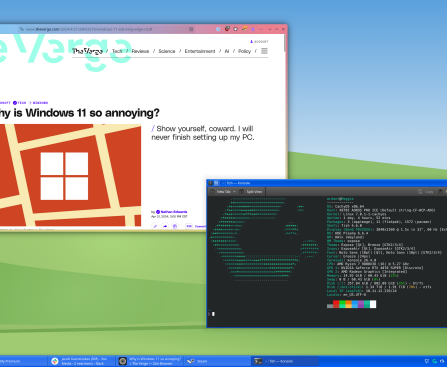The height and width of the screenshot is (367, 447).
Task: Click the browser page vertical scrollbar
Action: (x=285, y=43)
